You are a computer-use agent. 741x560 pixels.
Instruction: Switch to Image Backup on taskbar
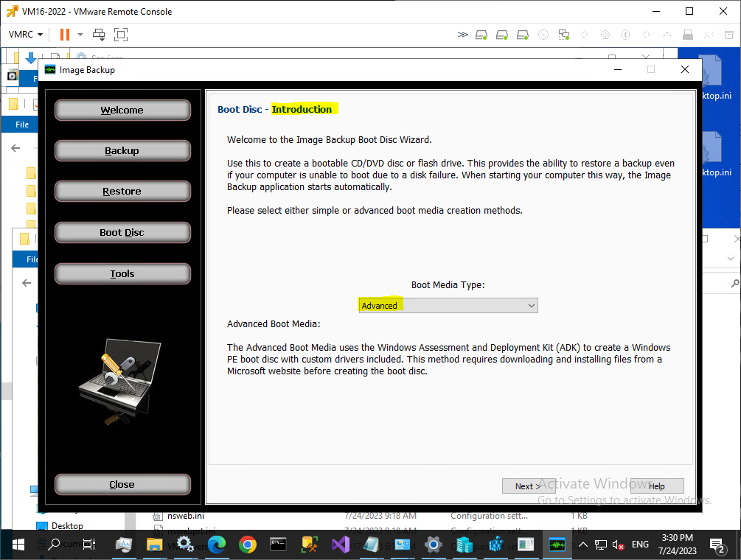pyautogui.click(x=557, y=545)
